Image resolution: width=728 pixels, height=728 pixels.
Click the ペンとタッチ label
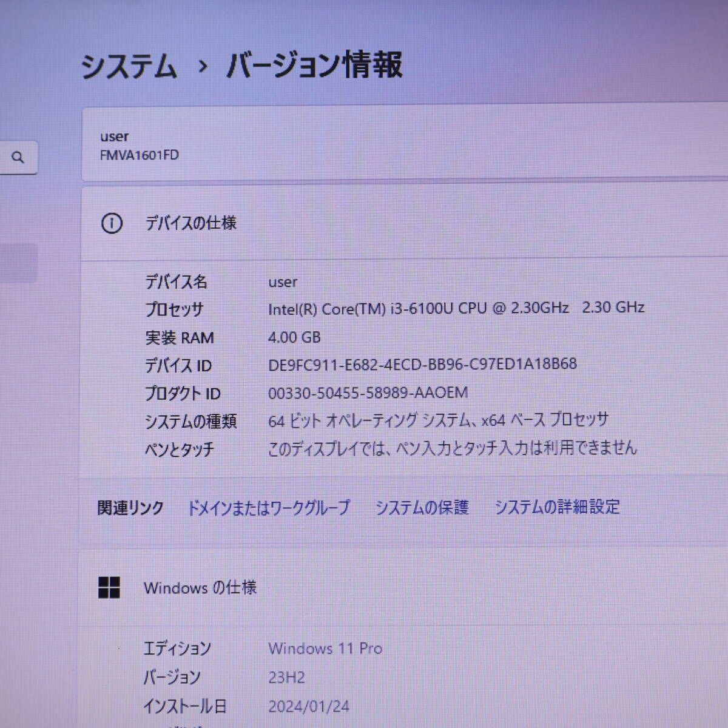180,450
